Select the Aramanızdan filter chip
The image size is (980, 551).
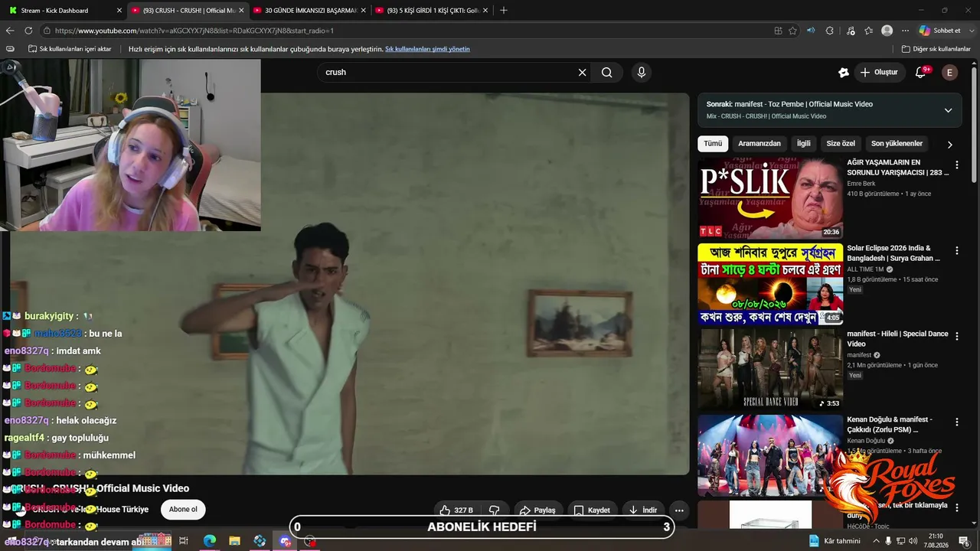tap(759, 144)
